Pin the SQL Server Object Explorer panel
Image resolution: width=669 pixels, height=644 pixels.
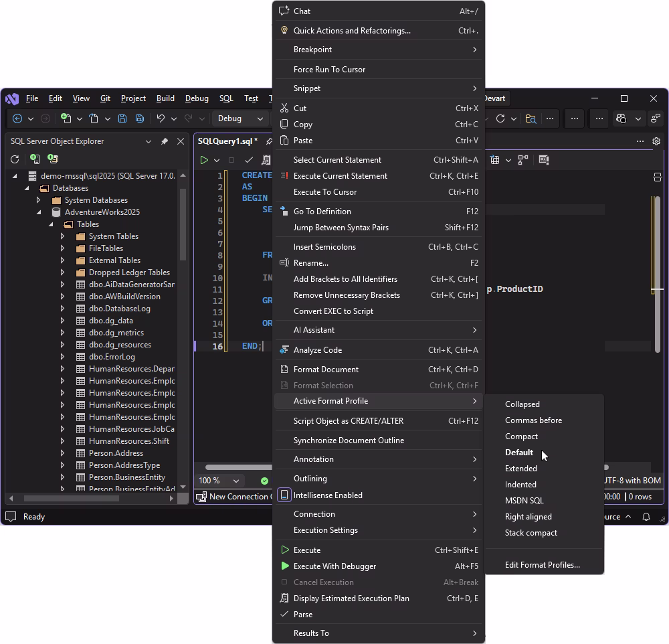coord(165,141)
